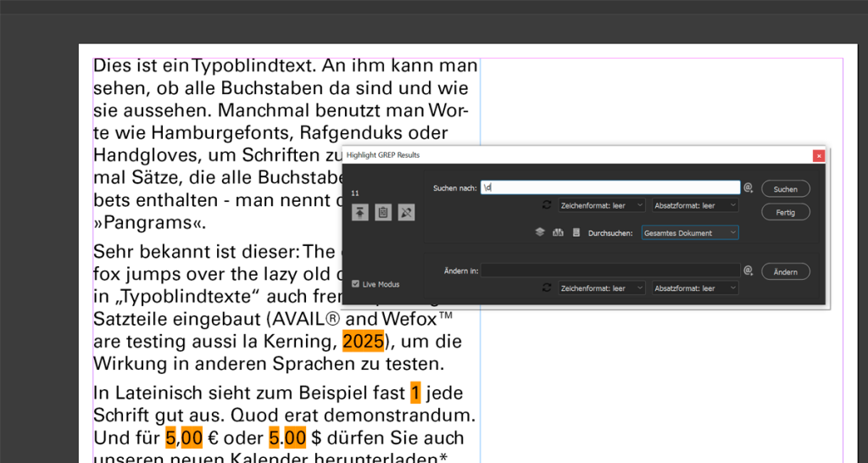
Task: Open replace Absatzformat dropdown
Action: click(x=695, y=288)
